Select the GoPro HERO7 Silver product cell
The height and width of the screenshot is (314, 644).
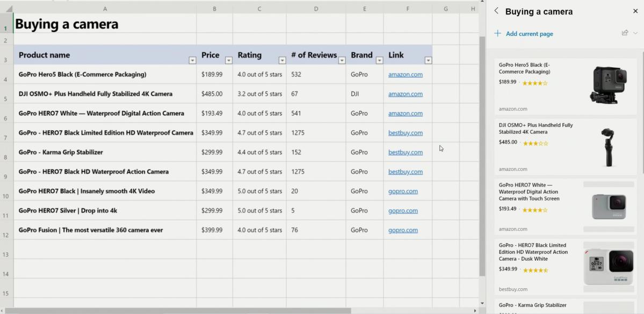[105, 210]
